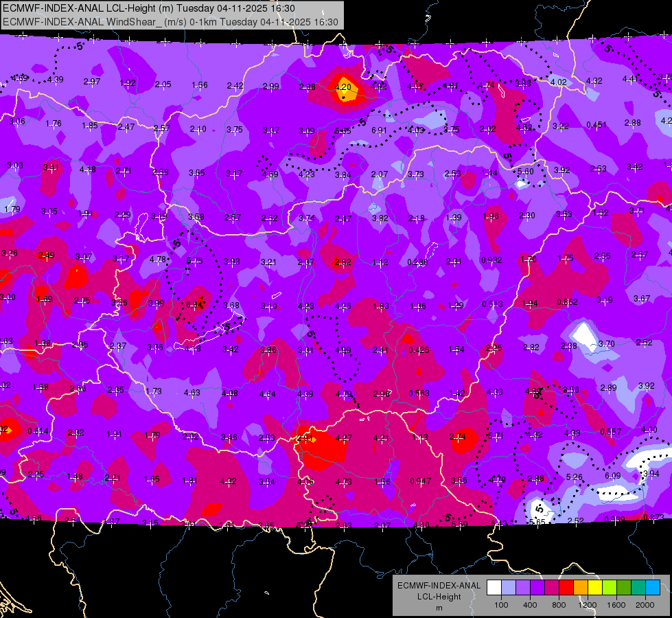Select the orange legend color swatch
Image resolution: width=672 pixels, height=618 pixels.
point(581,588)
